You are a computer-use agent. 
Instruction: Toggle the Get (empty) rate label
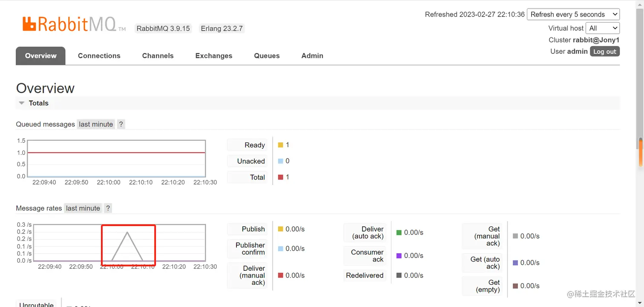pyautogui.click(x=482, y=286)
